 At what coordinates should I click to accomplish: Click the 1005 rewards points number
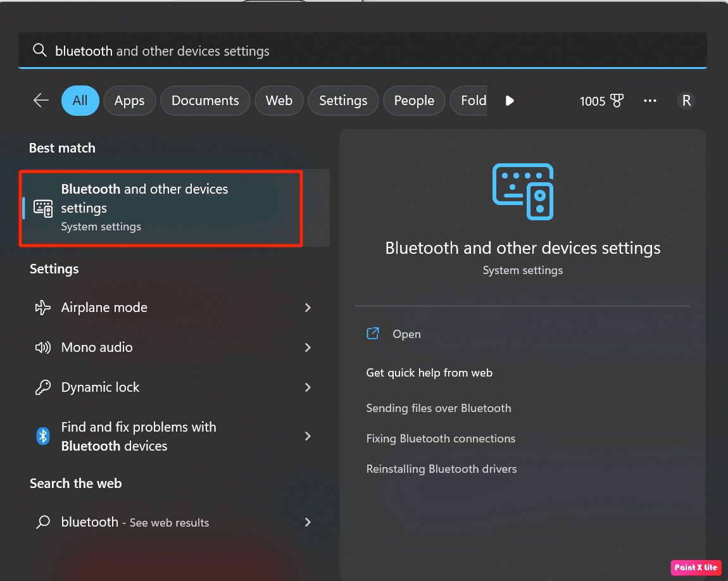coord(593,101)
